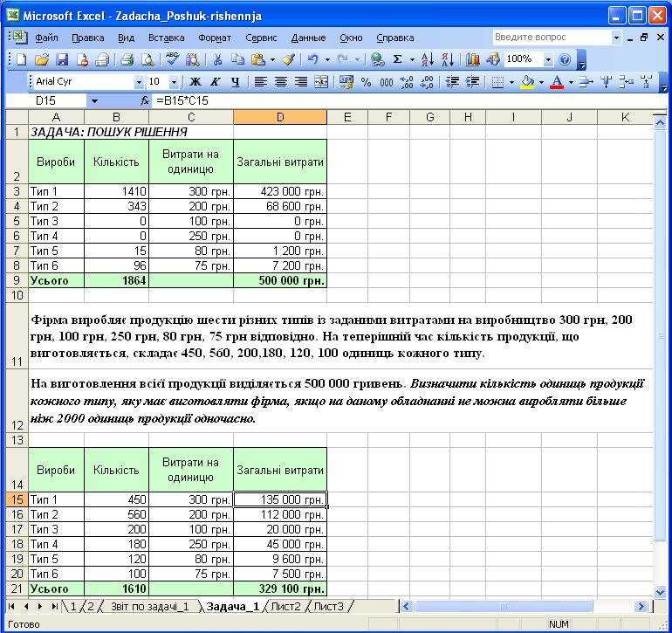
Task: Open the Файл menu
Action: point(46,38)
